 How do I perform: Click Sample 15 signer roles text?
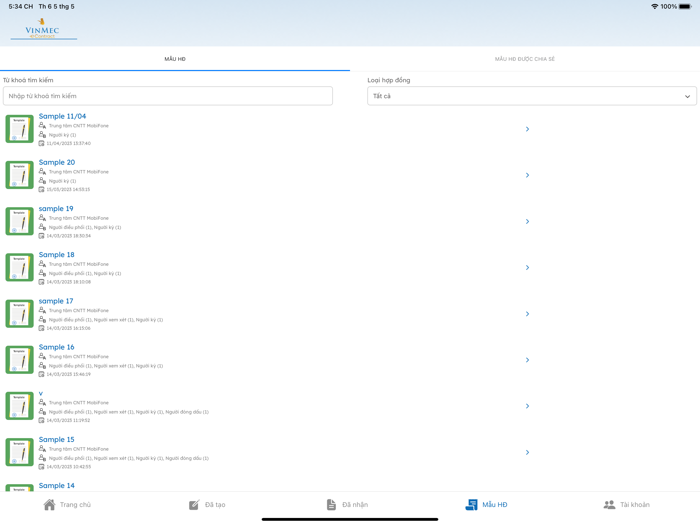tap(129, 458)
